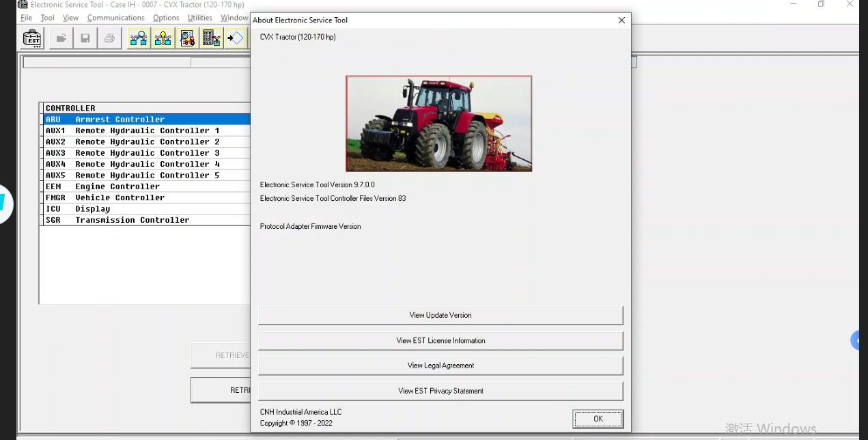Select the EEM Engine Controller row

(147, 187)
